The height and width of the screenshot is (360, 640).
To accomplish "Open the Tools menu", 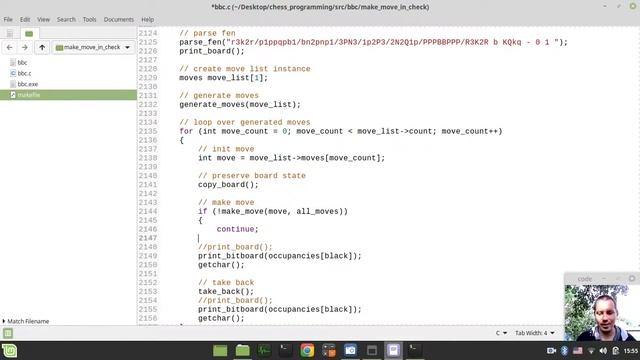I will pos(89,20).
